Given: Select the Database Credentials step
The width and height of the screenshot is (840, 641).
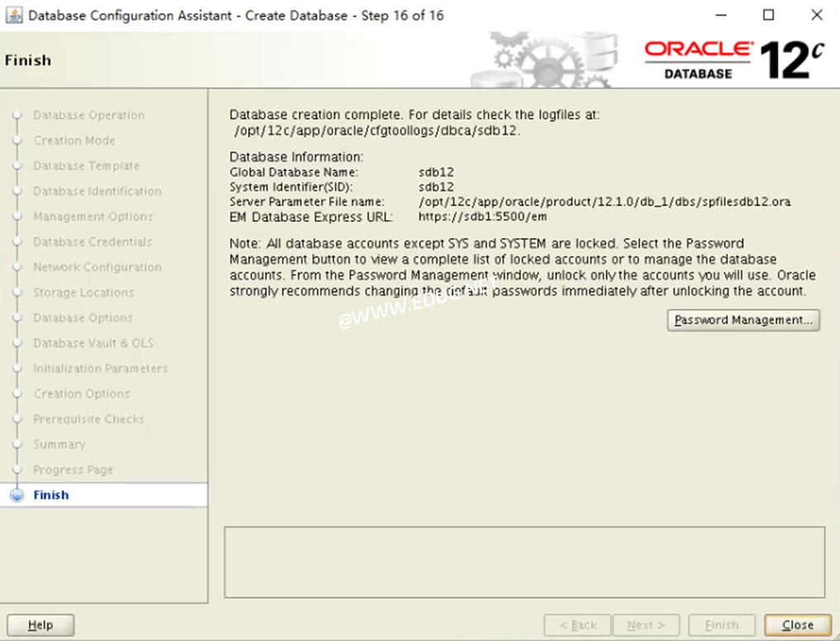Looking at the screenshot, I should [x=93, y=242].
